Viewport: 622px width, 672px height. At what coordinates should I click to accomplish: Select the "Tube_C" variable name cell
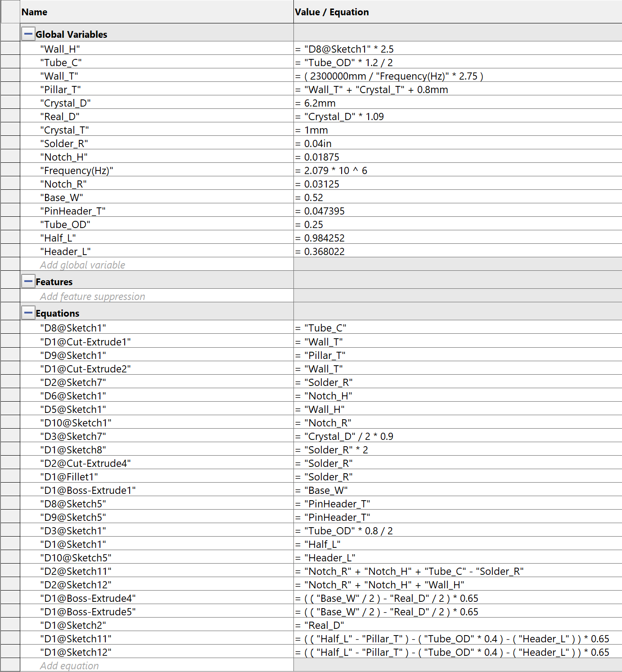[157, 63]
